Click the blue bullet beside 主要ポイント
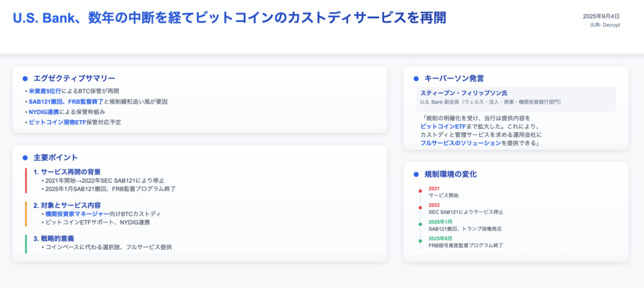 click(25, 158)
